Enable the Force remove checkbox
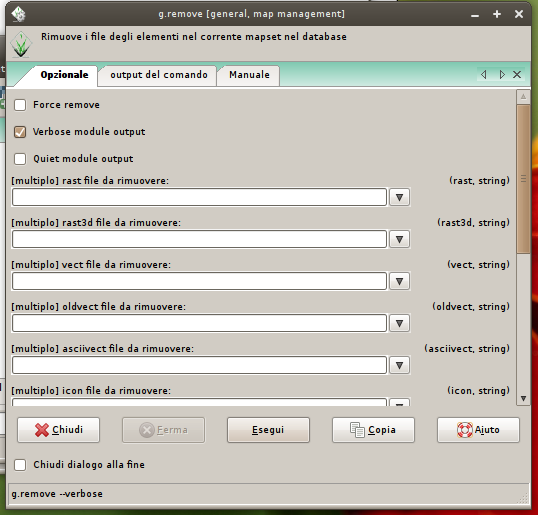Screen dimensions: 538x515 click(20, 105)
